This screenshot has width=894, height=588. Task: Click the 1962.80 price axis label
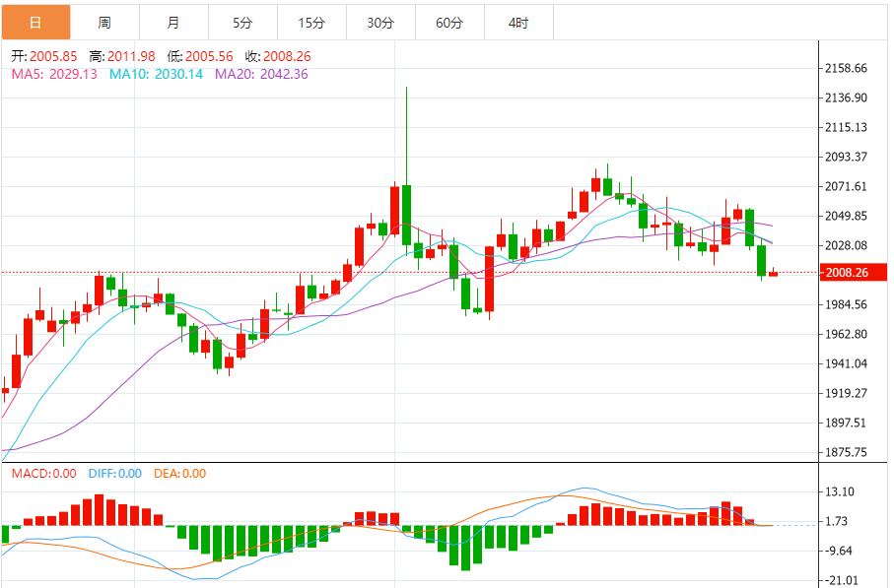[846, 335]
